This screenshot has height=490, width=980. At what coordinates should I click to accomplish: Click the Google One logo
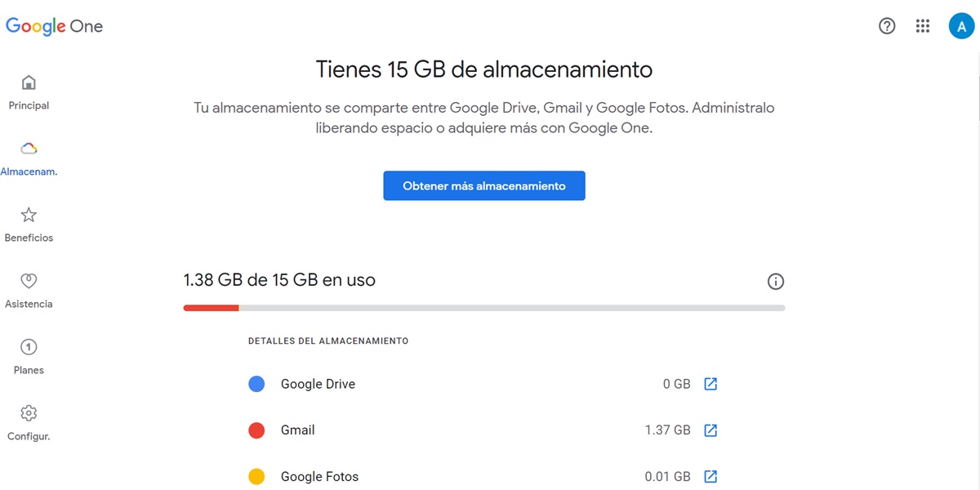(54, 26)
